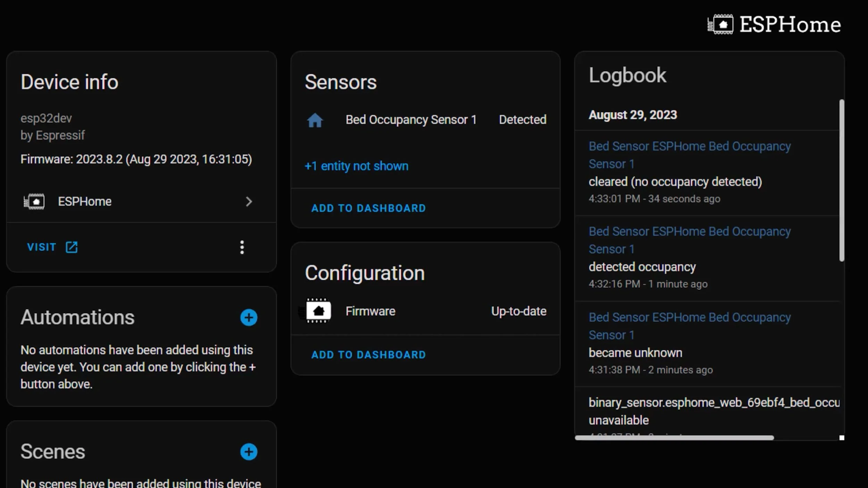868x488 pixels.
Task: Open the VISIT external link icon
Action: pos(72,247)
